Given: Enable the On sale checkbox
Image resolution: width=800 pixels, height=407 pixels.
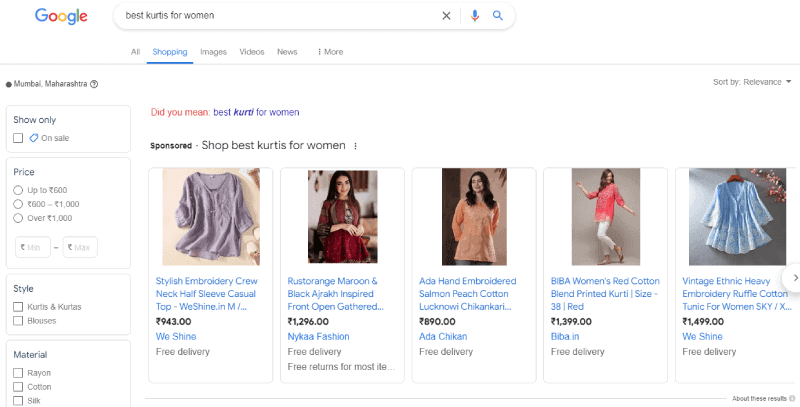Looking at the screenshot, I should point(18,138).
